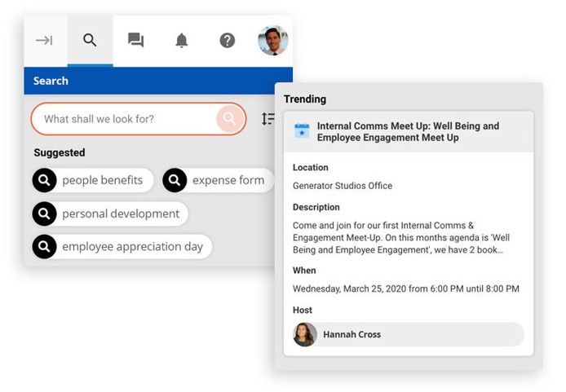This screenshot has height=392, width=566.
Task: Open the notifications bell icon
Action: point(181,41)
